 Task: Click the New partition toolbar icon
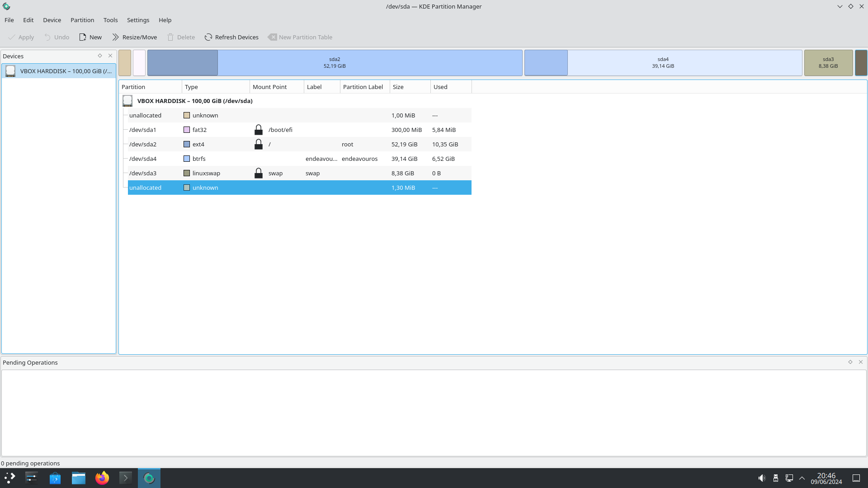[x=83, y=37]
